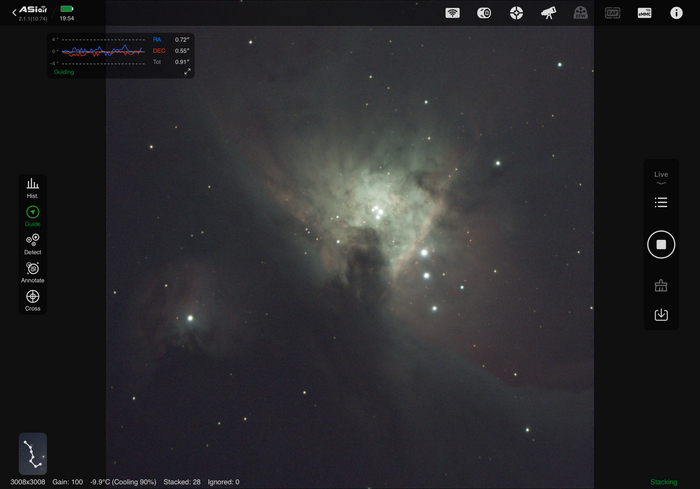Open the main camera settings icon
This screenshot has height=489, width=700.
[484, 13]
